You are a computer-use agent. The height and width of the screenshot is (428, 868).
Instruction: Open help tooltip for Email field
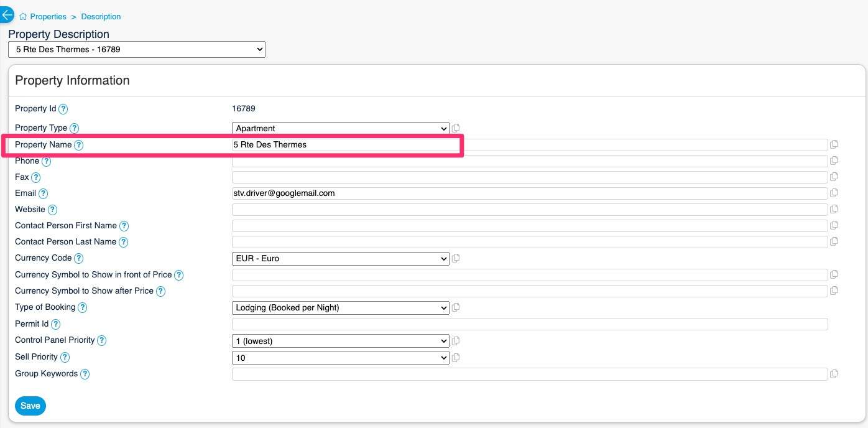click(x=43, y=194)
